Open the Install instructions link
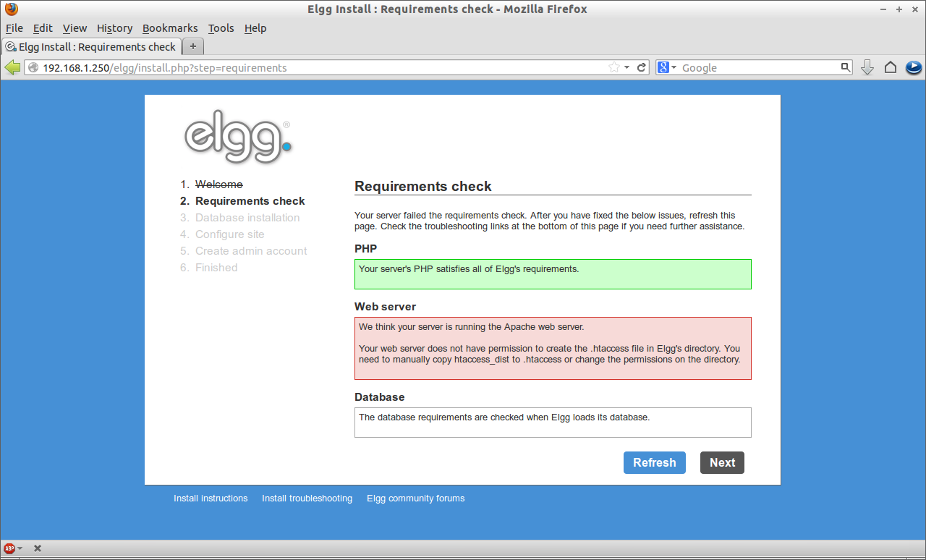Screen dimensions: 926x560 [211, 499]
